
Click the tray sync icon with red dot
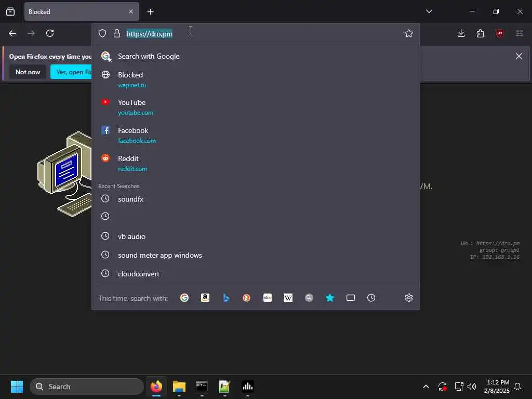[442, 387]
